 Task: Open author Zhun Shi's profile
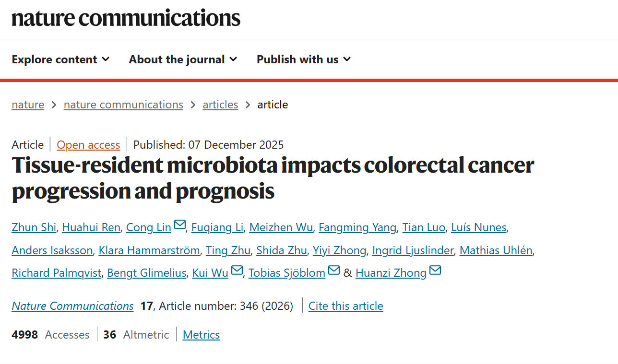tap(34, 227)
